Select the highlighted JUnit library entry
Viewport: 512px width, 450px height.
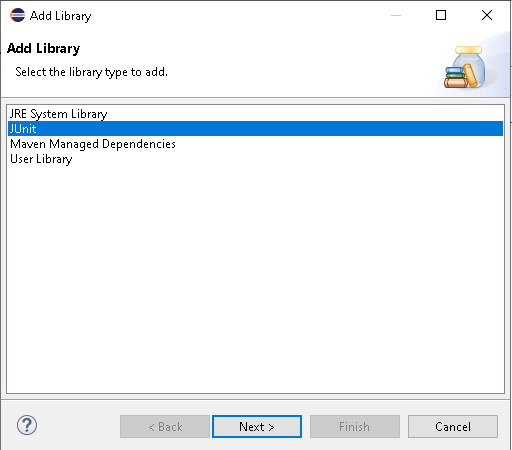(255, 129)
